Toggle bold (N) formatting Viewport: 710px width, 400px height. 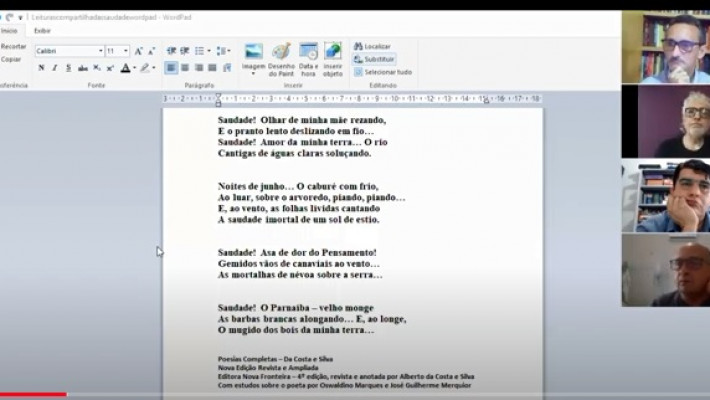pos(41,68)
